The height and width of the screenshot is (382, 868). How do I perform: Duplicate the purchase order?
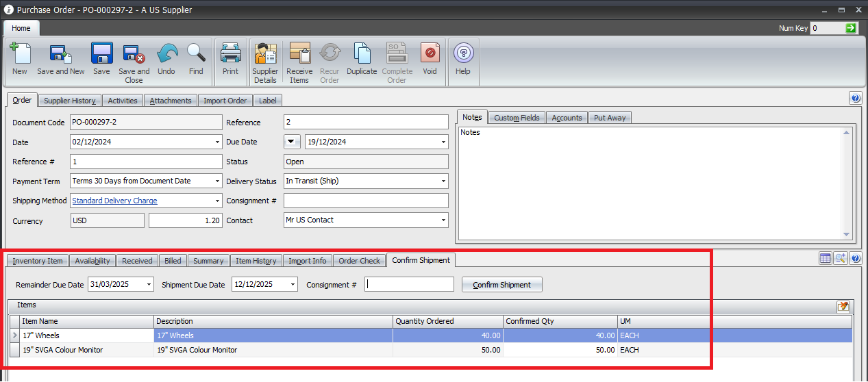tap(362, 54)
